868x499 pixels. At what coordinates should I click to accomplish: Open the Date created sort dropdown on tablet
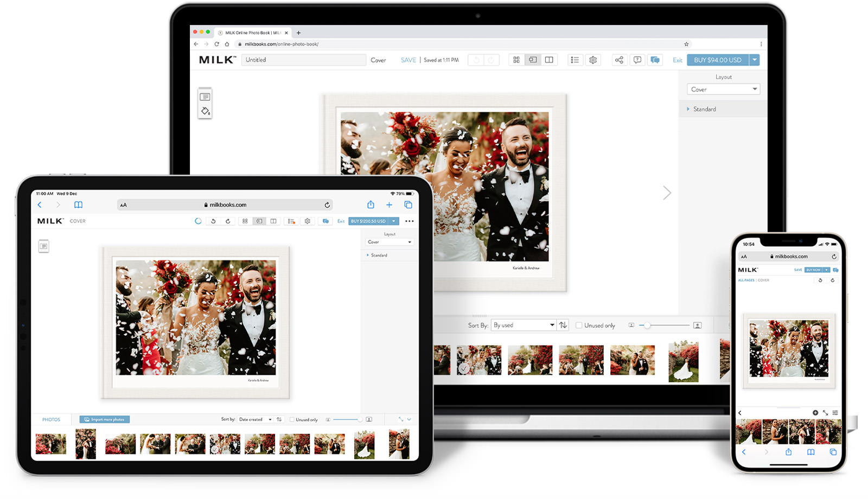[x=256, y=419]
